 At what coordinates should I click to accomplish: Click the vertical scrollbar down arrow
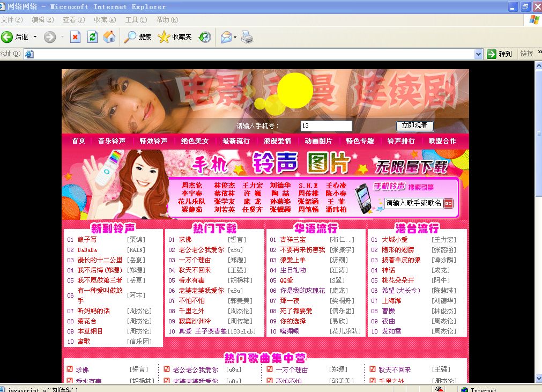[538, 378]
